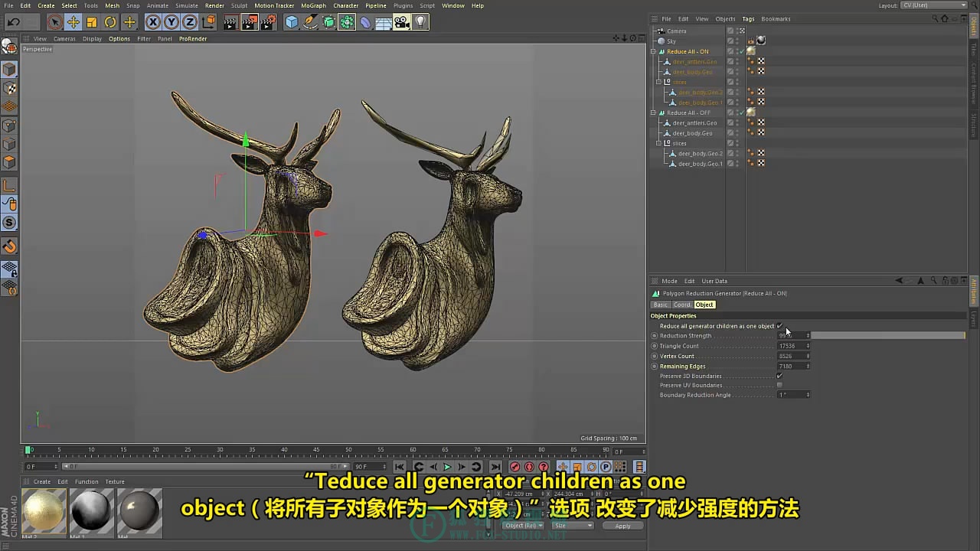Select the Move tool in the top toolbar
980x551 pixels.
73,22
